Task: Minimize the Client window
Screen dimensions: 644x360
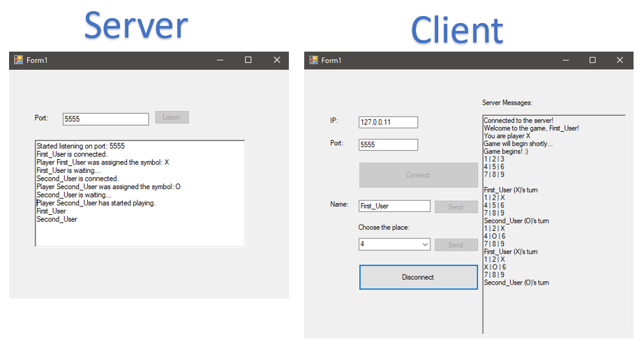Action: click(x=564, y=60)
